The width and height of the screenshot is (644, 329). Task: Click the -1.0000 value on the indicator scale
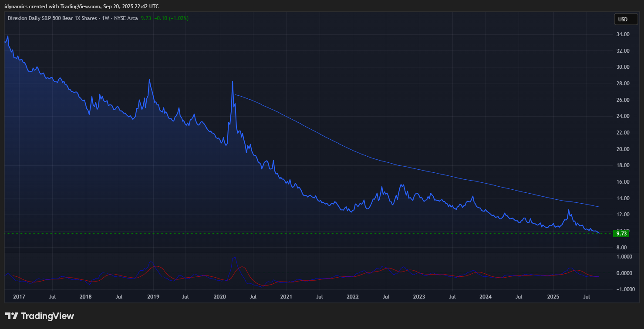click(x=622, y=289)
